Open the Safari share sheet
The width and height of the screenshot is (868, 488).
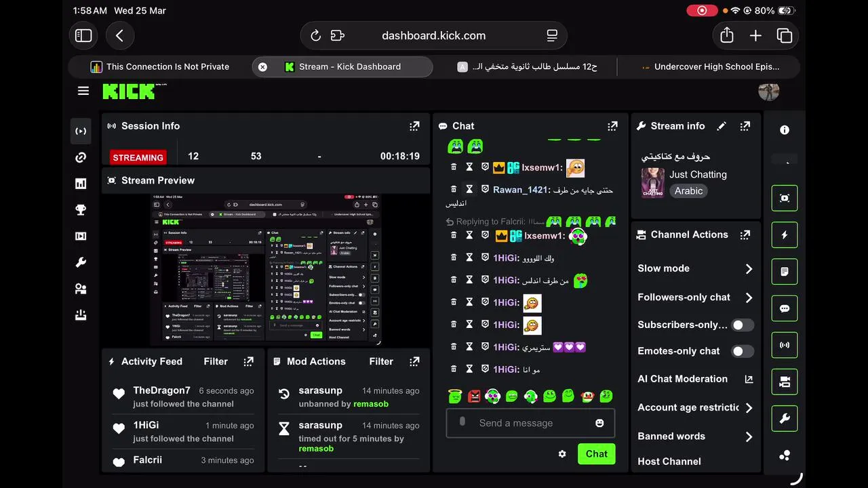[x=727, y=35]
